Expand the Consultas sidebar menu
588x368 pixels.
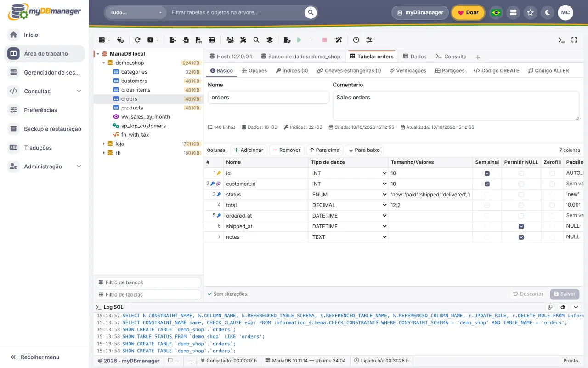tap(45, 91)
